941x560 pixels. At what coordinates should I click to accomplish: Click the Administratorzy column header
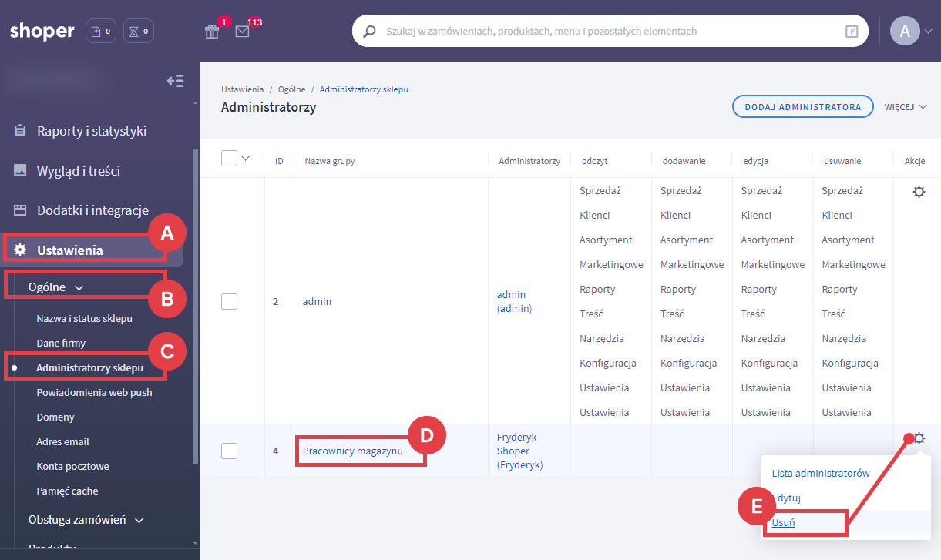coord(529,161)
